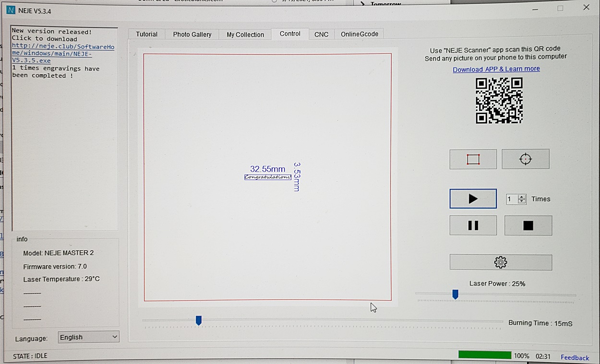Viewport: 600px width, 364px height.
Task: Follow the Download APP & Learn more link
Action: click(496, 69)
